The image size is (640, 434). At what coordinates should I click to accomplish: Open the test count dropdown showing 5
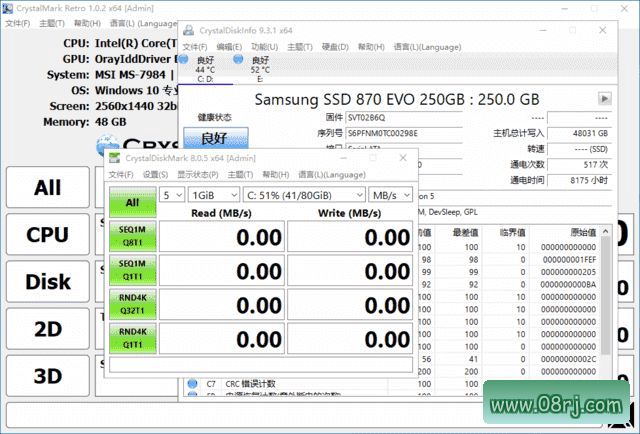coord(172,194)
